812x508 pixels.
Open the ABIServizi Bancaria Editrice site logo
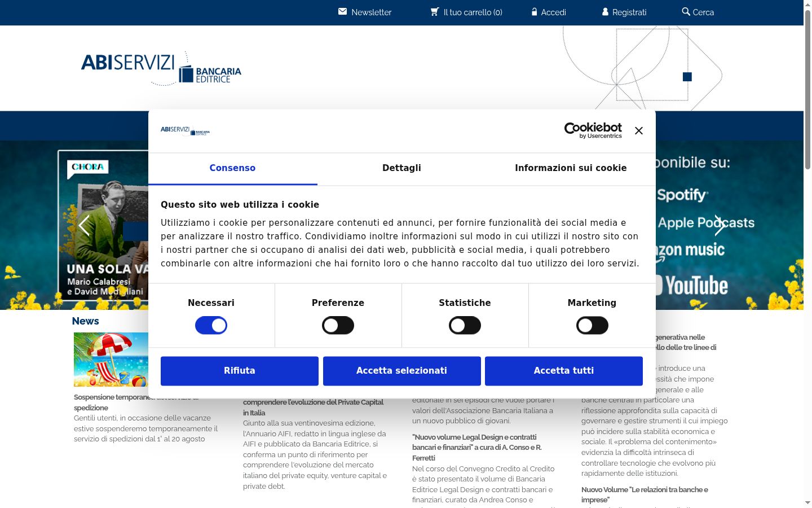point(161,68)
